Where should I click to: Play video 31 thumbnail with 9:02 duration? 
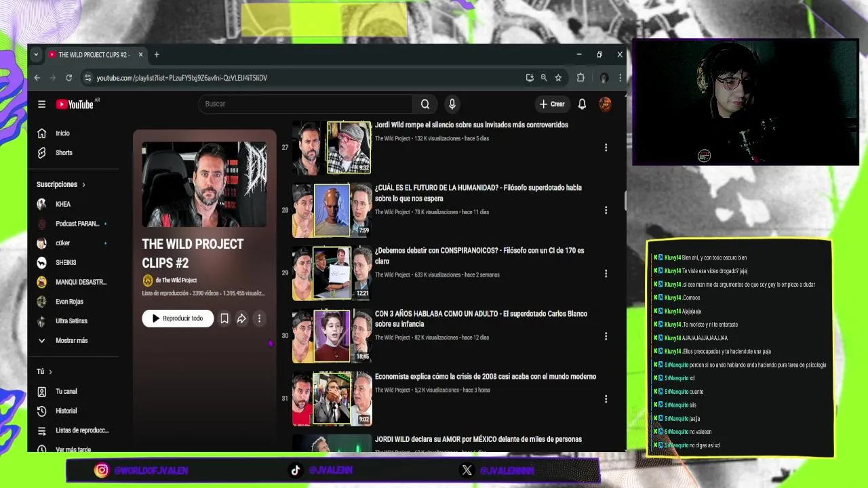coord(332,400)
